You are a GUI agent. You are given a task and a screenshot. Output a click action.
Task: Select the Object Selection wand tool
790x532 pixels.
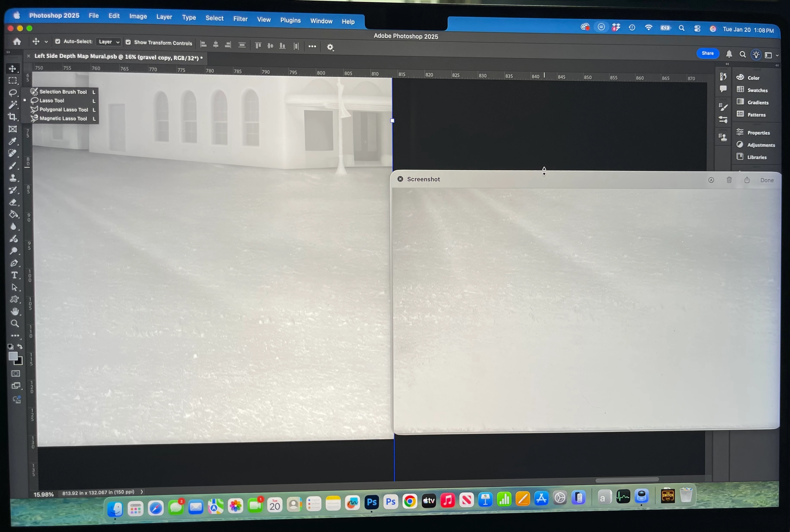coord(13,105)
